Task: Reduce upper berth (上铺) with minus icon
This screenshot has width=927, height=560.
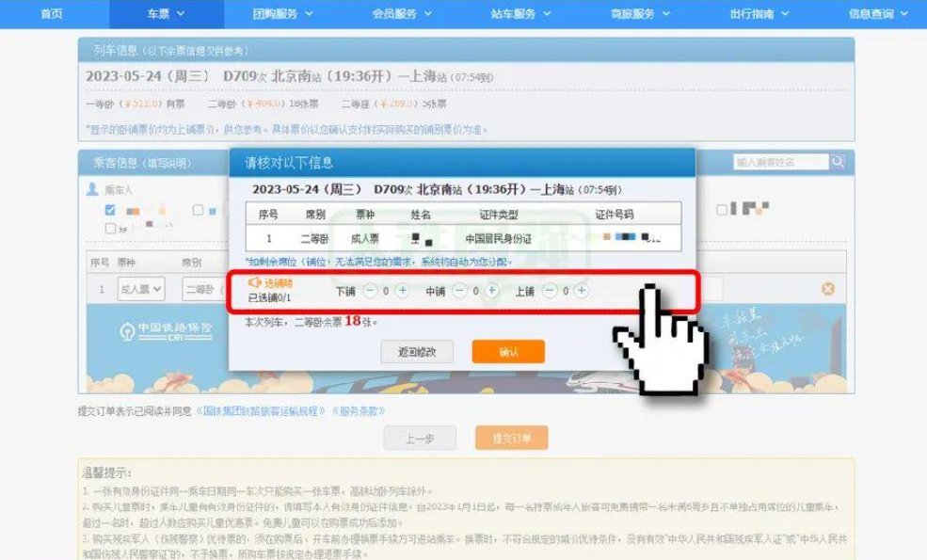Action: pyautogui.click(x=549, y=291)
